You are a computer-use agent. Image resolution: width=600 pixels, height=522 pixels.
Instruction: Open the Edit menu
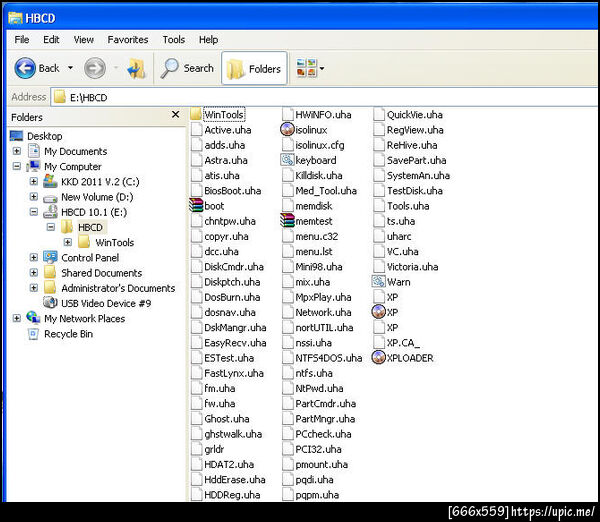(x=51, y=39)
